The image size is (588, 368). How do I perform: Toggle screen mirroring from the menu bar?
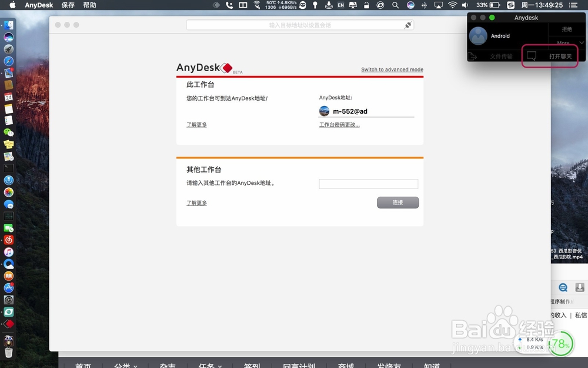439,5
